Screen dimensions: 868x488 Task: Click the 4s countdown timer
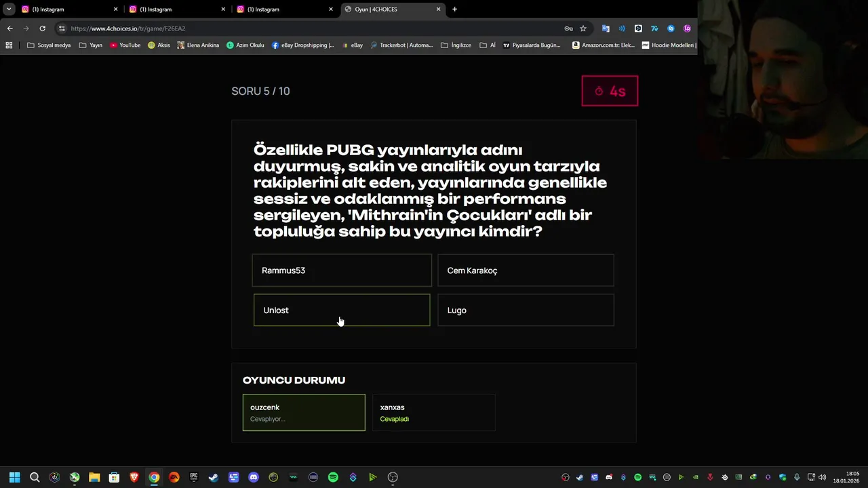click(610, 91)
